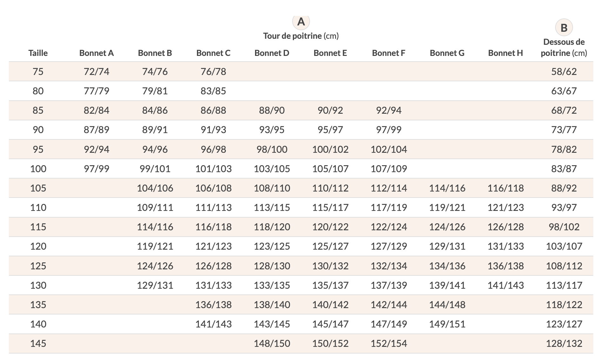Click the 152/154 cell under Bonnet F

tap(389, 343)
